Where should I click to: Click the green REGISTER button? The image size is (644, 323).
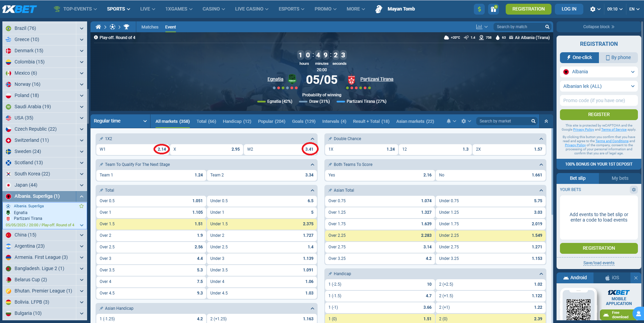[x=599, y=115]
